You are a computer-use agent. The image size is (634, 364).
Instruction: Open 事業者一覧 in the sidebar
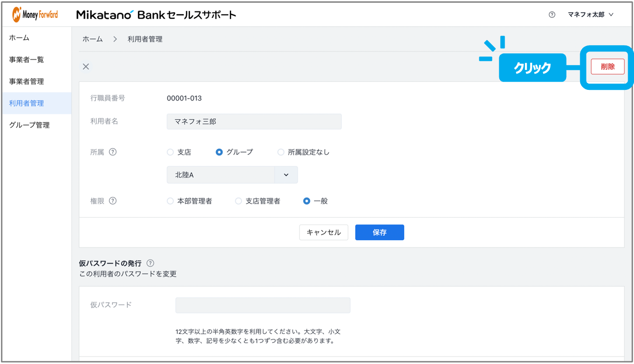pos(36,60)
